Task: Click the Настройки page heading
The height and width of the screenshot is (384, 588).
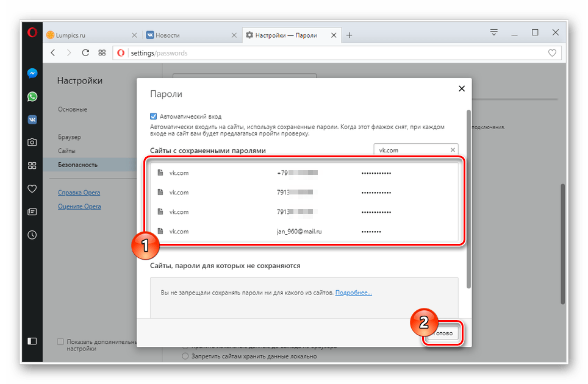Action: coord(79,80)
